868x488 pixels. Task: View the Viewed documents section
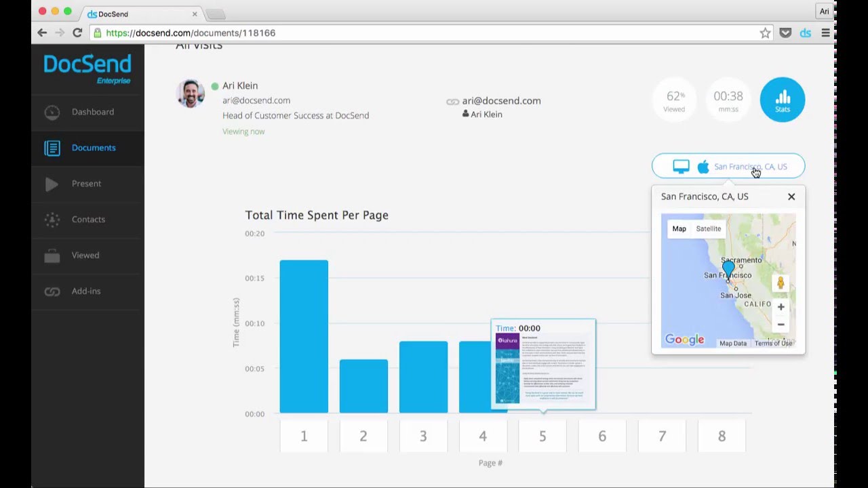[x=85, y=256]
